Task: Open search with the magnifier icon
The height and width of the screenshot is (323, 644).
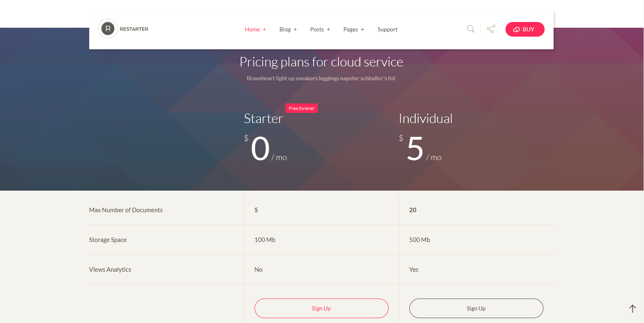Action: pos(470,29)
